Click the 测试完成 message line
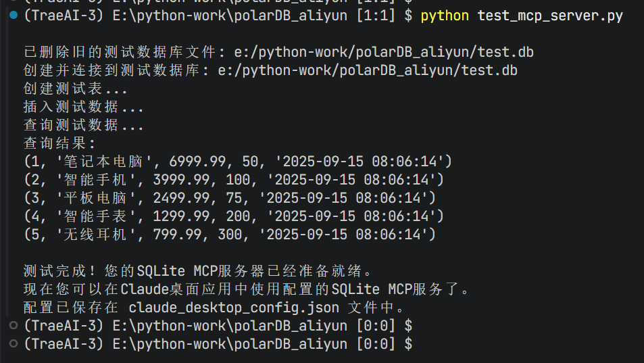Image resolution: width=644 pixels, height=363 pixels. 197,271
